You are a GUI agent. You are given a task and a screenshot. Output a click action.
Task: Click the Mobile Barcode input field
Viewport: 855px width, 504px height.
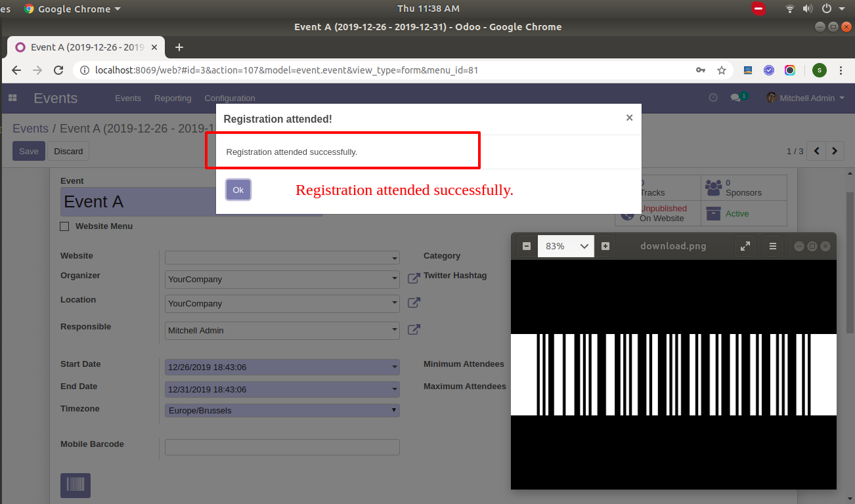[x=282, y=447]
